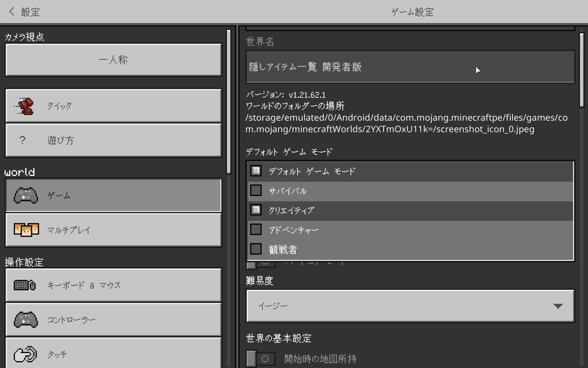Open the タッチ settings tab
The width and height of the screenshot is (588, 368).
coord(113,353)
